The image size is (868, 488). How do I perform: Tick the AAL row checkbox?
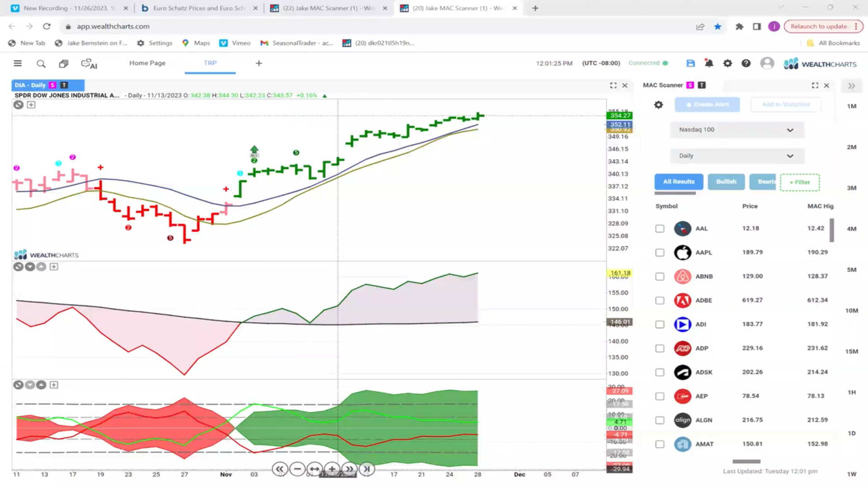pos(660,229)
